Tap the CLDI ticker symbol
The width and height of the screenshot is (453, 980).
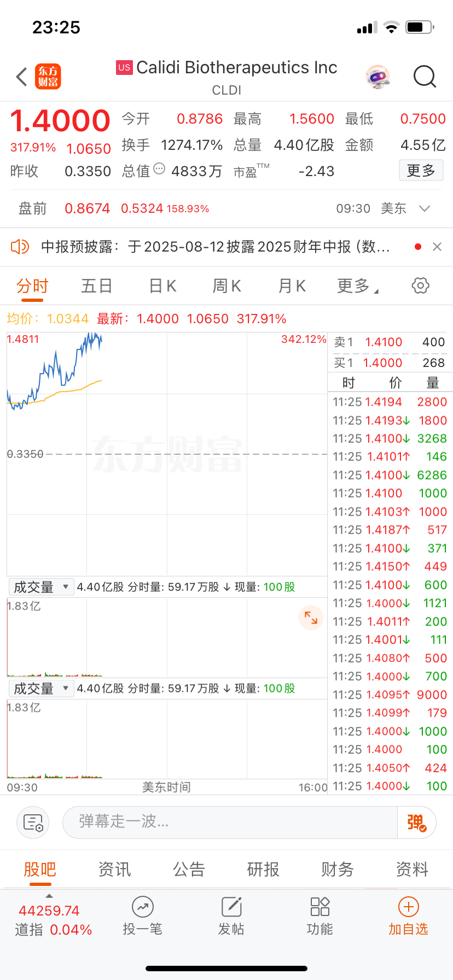click(x=226, y=90)
